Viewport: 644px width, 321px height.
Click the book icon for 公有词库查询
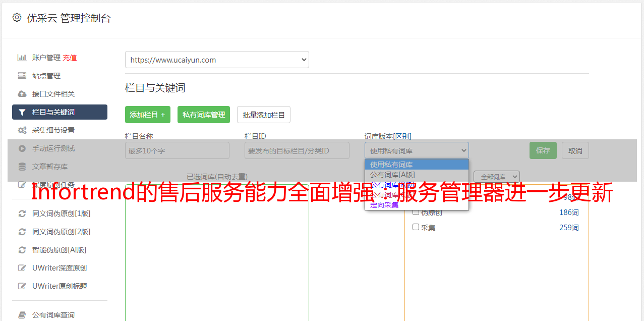(x=22, y=315)
